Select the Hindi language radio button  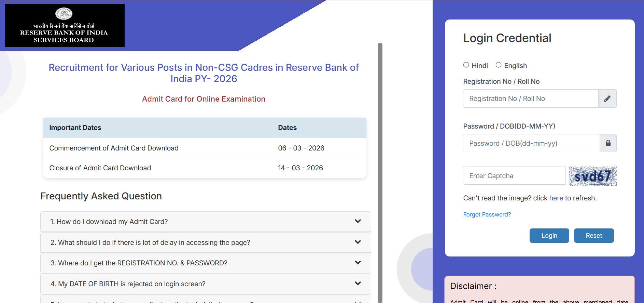(466, 65)
